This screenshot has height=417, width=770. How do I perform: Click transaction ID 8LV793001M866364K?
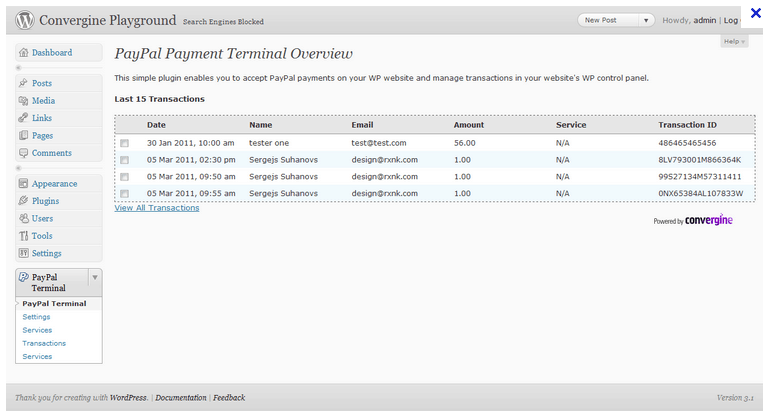[700, 160]
